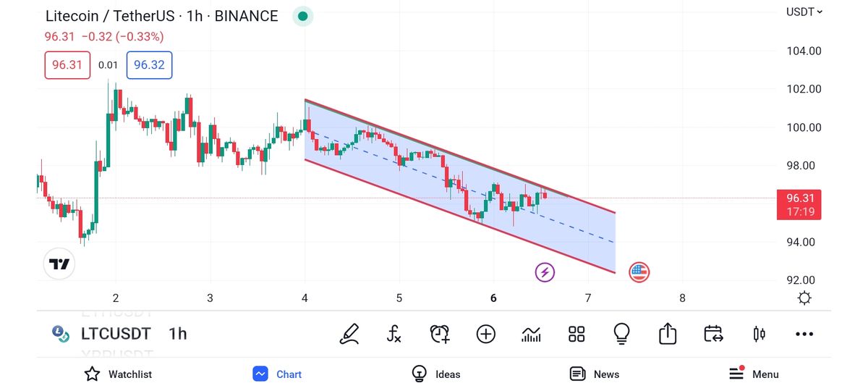Tap the lightbulb ideas toolbar icon
This screenshot has height=391, width=868.
[621, 334]
